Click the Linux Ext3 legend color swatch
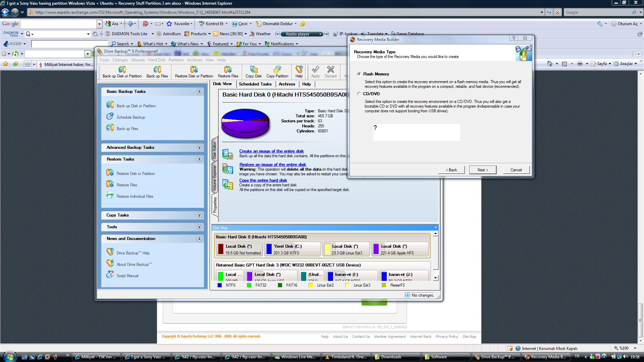The height and width of the screenshot is (362, 644). pos(347,285)
